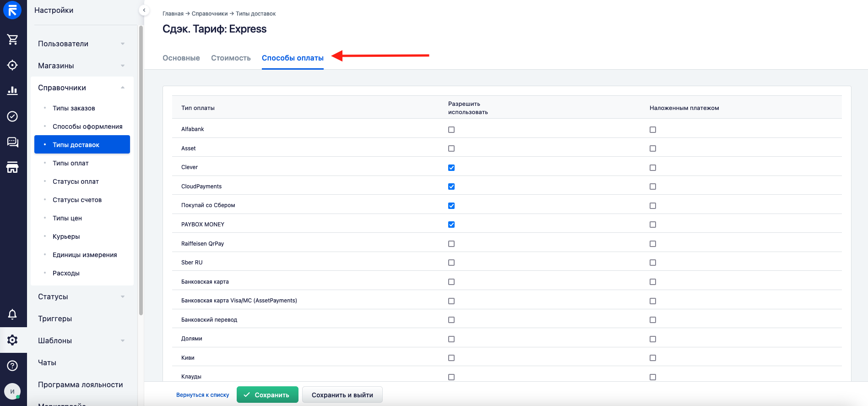
Task: Expand the Магазины menu section
Action: 82,66
